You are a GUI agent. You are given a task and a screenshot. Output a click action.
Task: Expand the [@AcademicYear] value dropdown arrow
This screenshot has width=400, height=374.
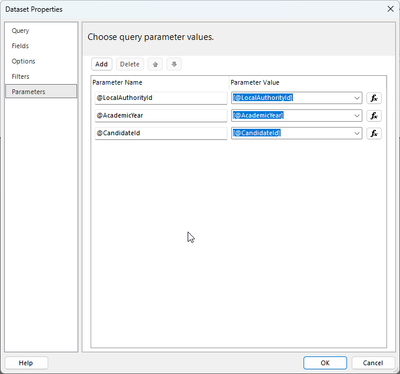pyautogui.click(x=357, y=116)
